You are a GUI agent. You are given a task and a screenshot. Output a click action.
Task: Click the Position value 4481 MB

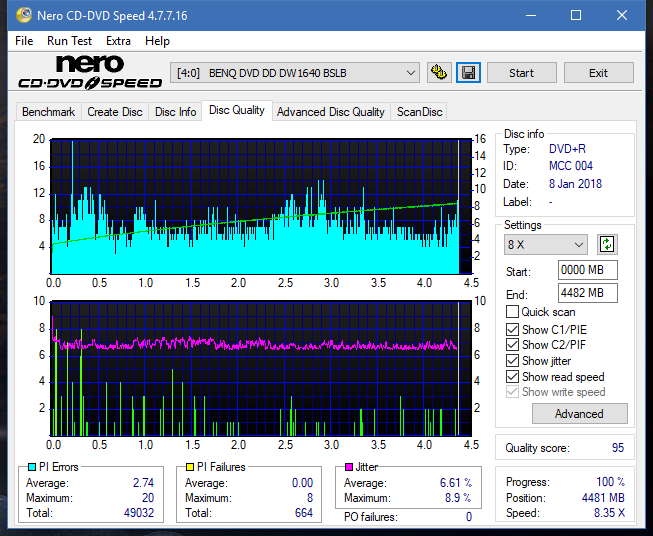click(603, 498)
